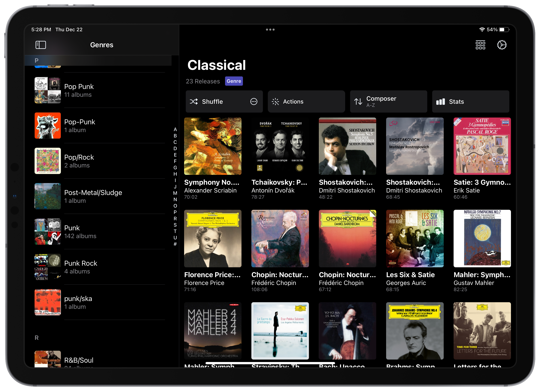Select Pop Punk genre with 11 albums
541x392 pixels.
click(x=100, y=90)
